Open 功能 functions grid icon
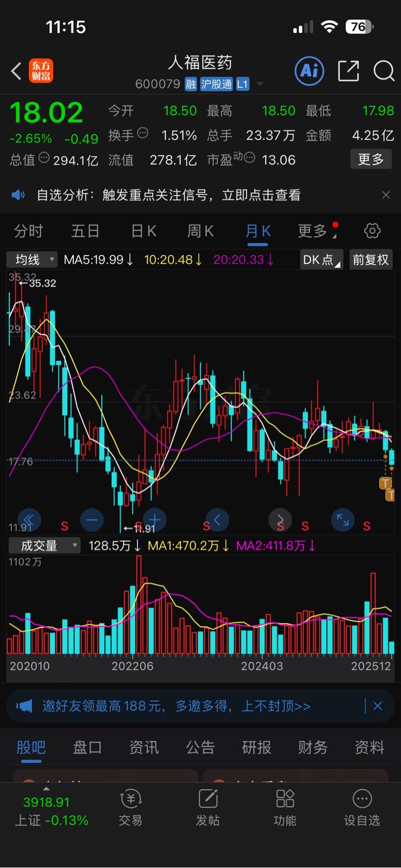 pyautogui.click(x=285, y=808)
